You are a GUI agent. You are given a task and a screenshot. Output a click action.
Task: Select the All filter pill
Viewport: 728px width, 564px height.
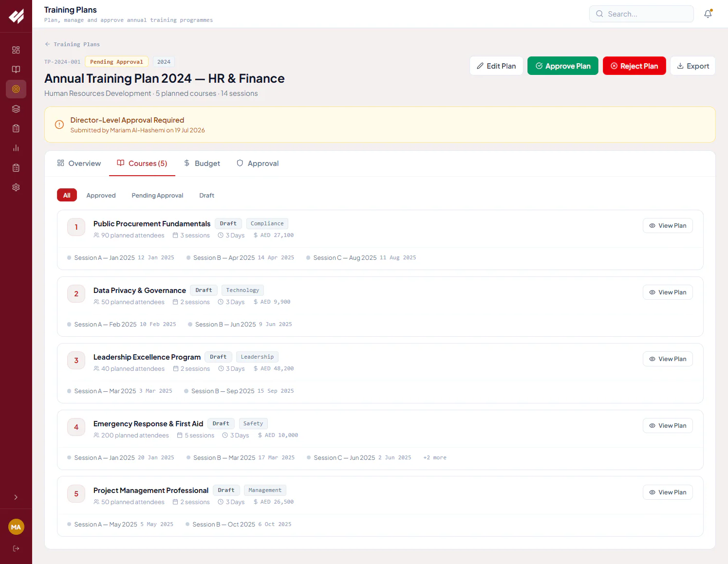coord(67,195)
